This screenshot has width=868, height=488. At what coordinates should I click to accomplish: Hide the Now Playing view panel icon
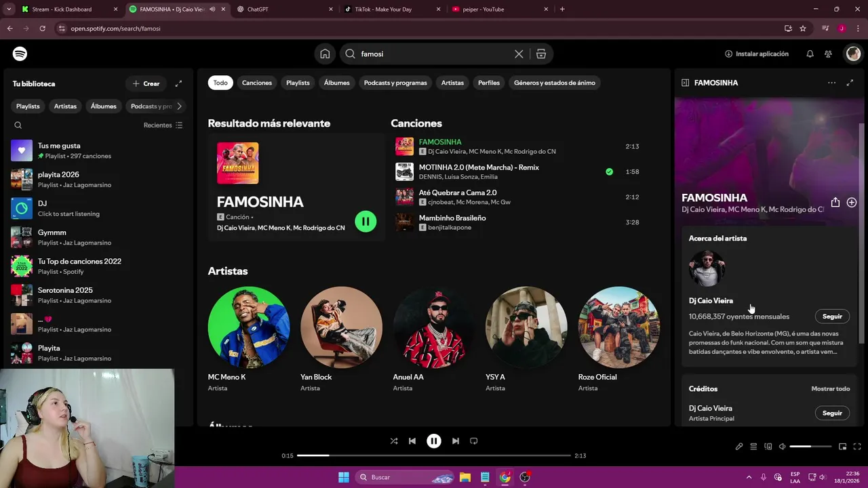685,83
